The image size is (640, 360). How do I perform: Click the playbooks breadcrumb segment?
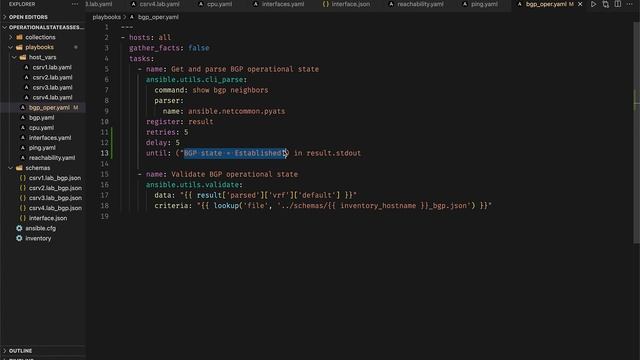tap(107, 17)
